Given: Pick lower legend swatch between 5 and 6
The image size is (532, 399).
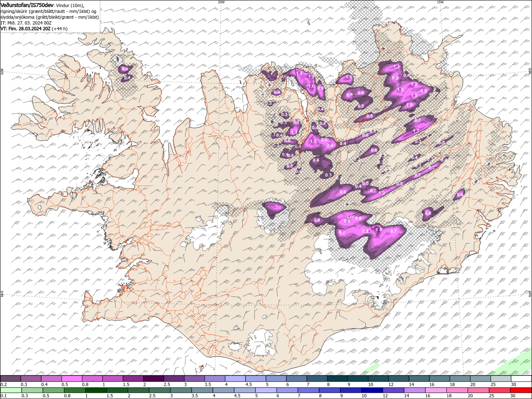Looking at the screenshot, I should 265,390.
